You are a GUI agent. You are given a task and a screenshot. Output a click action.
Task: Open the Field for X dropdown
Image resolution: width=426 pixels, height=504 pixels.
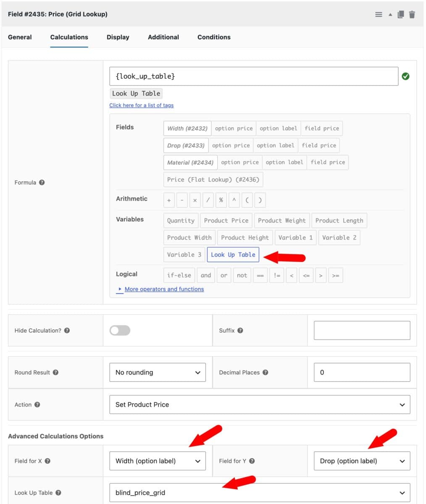[x=158, y=461]
